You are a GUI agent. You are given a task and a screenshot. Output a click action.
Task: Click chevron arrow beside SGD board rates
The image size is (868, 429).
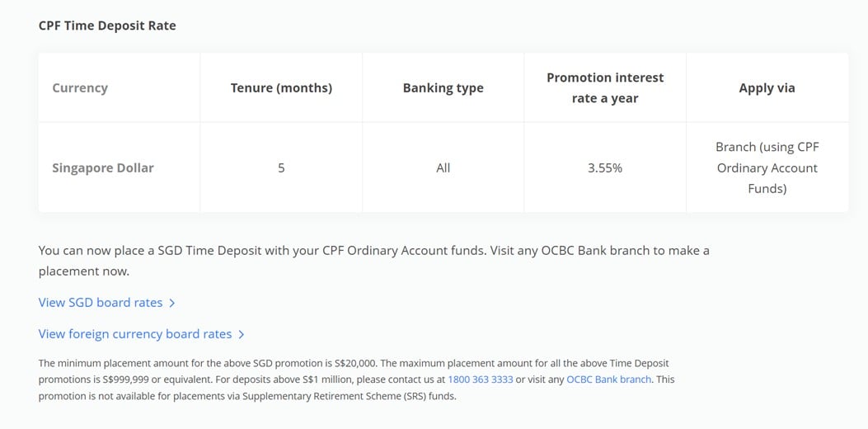click(171, 303)
